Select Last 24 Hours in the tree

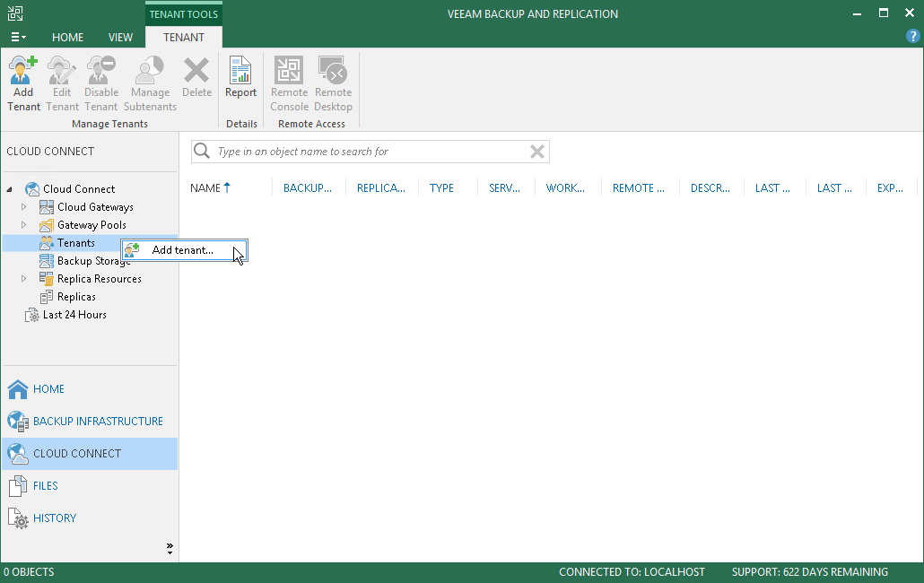74,315
